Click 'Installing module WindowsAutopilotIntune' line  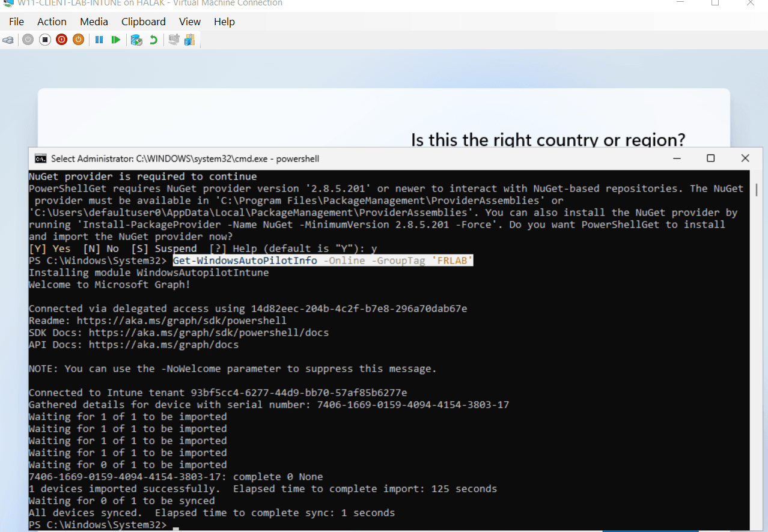coord(148,273)
